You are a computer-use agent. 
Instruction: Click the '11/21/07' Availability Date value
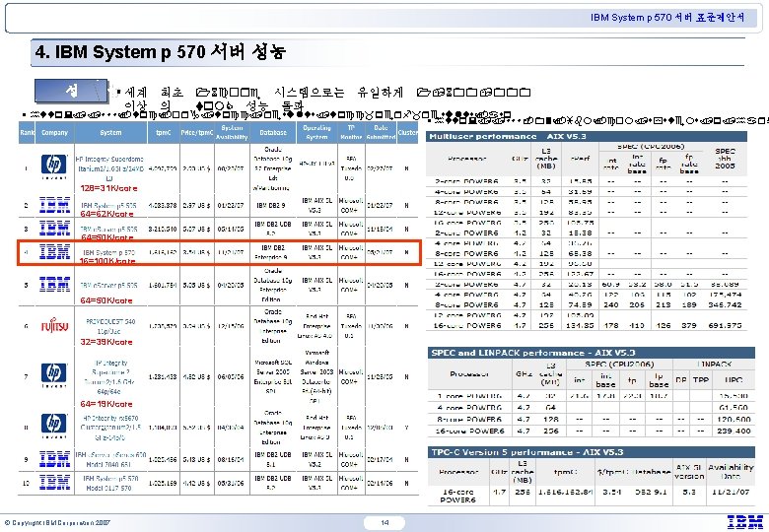731,492
